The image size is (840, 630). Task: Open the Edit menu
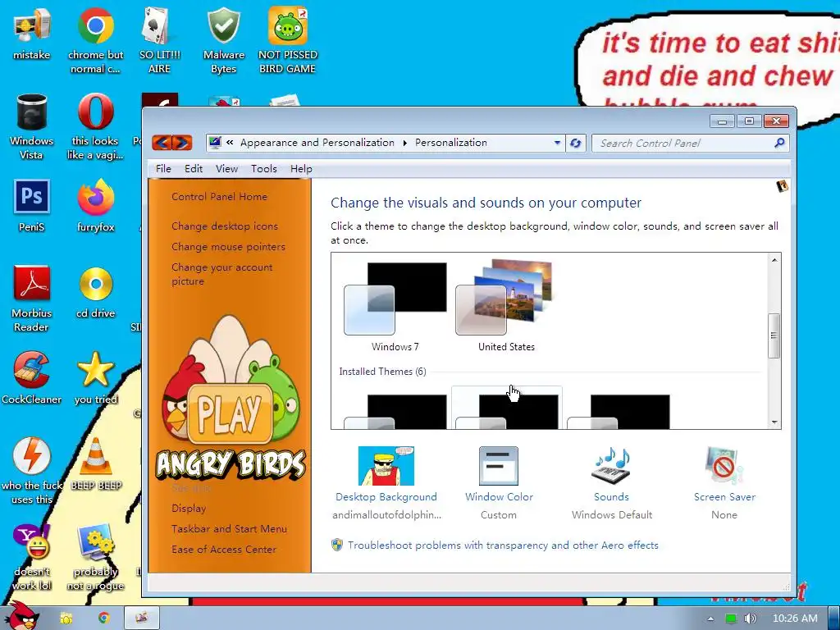click(194, 169)
